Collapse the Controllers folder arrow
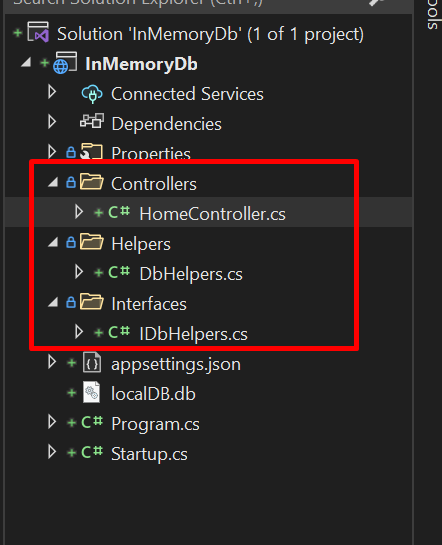 pos(53,182)
